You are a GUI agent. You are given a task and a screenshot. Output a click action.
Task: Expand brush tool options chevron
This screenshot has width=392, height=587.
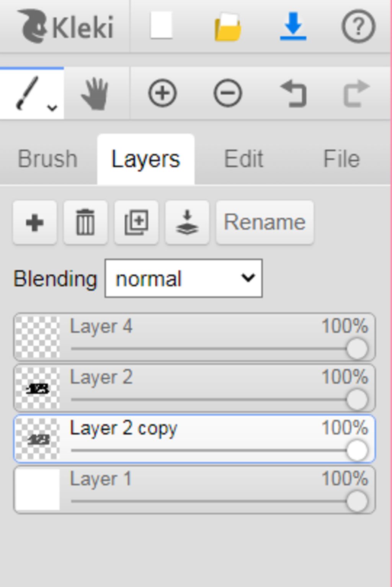(x=52, y=108)
